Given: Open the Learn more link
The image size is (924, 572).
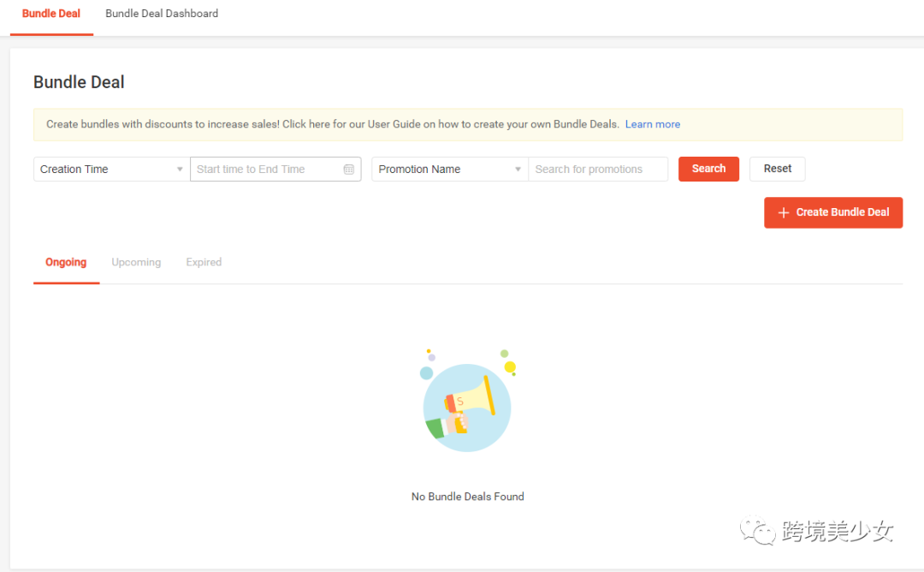Looking at the screenshot, I should tap(652, 124).
